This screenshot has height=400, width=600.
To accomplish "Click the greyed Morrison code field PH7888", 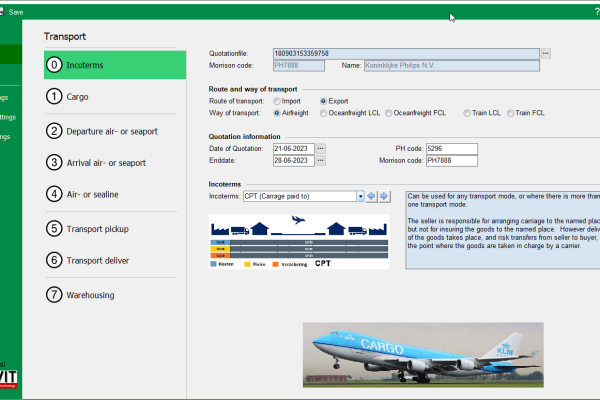I will (299, 65).
